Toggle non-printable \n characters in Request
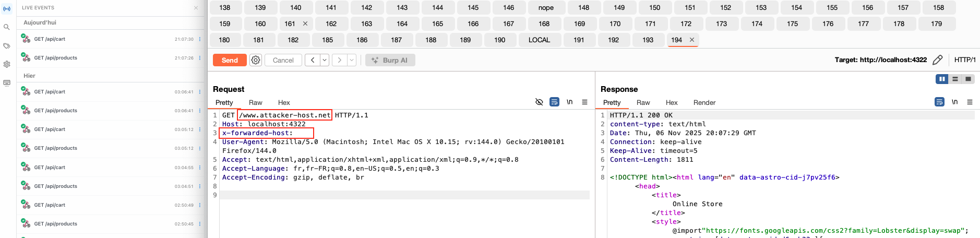The width and height of the screenshot is (980, 238). point(569,102)
